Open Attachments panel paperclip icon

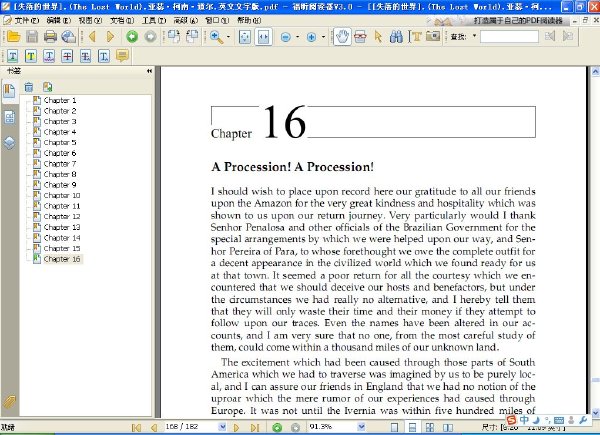9,402
